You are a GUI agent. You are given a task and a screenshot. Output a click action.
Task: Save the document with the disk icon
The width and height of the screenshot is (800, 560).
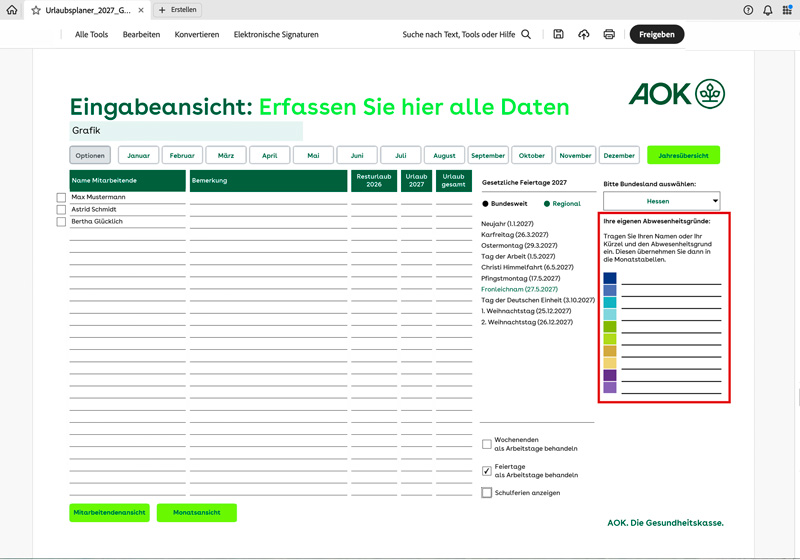tap(558, 34)
